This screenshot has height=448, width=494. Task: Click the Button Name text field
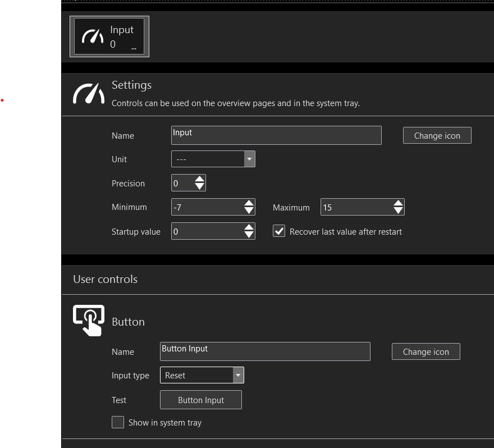coord(264,351)
